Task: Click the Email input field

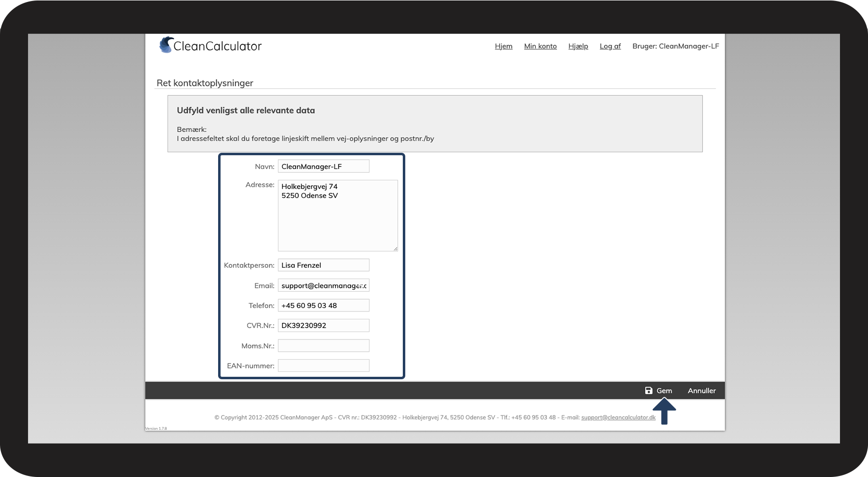Action: 323,285
